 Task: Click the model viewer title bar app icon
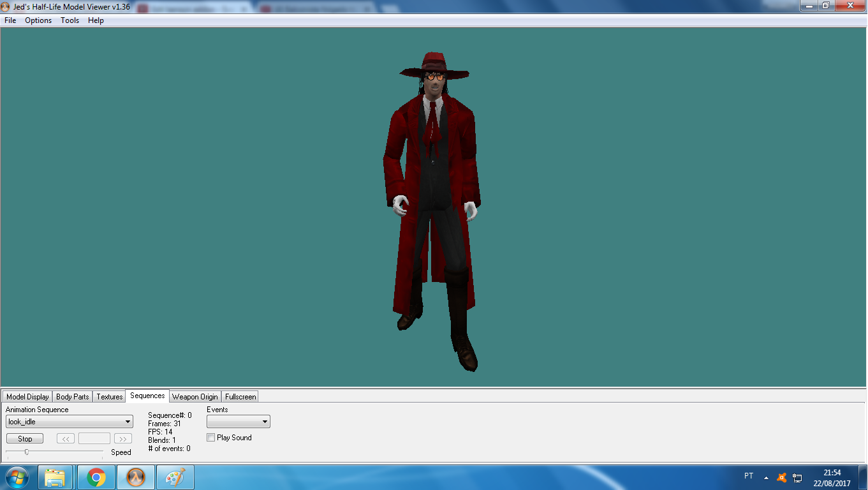point(6,6)
